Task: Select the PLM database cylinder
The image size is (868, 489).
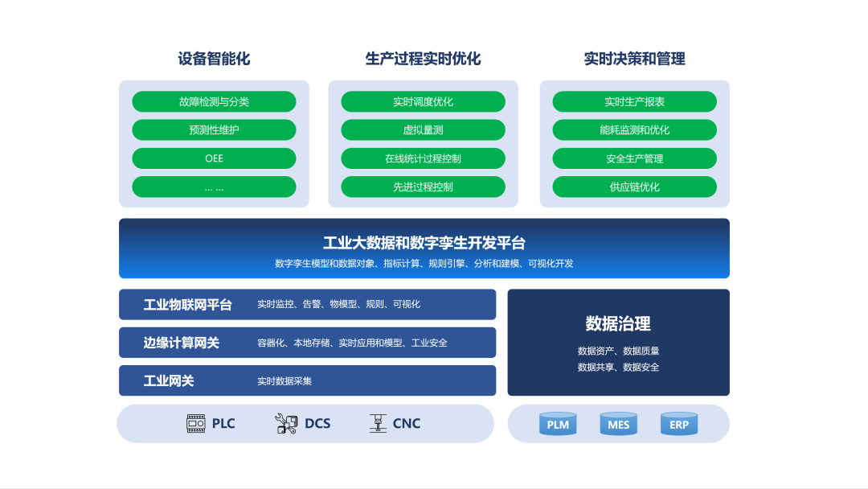Action: click(x=558, y=424)
